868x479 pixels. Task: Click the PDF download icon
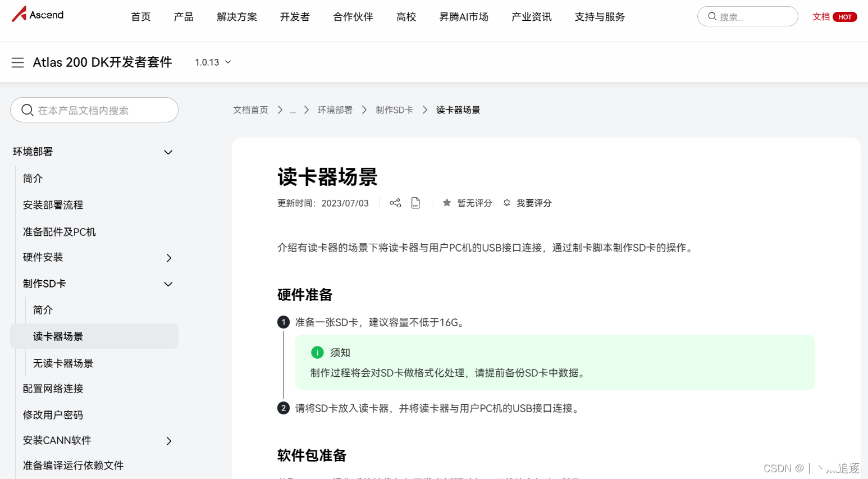click(x=415, y=203)
